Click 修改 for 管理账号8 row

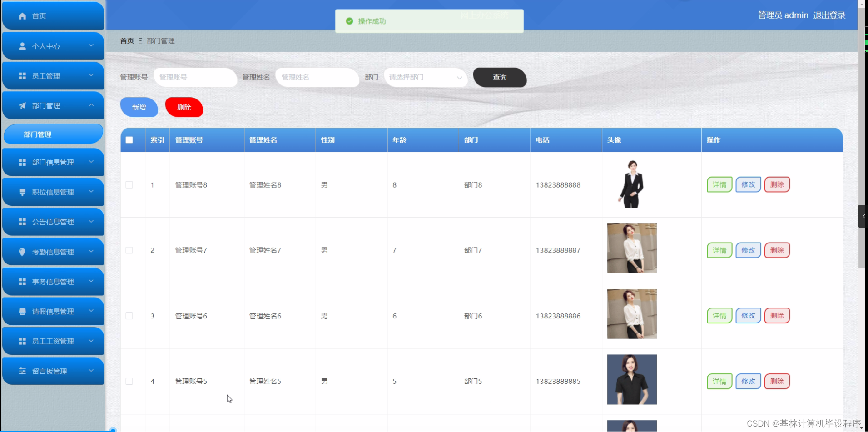748,184
